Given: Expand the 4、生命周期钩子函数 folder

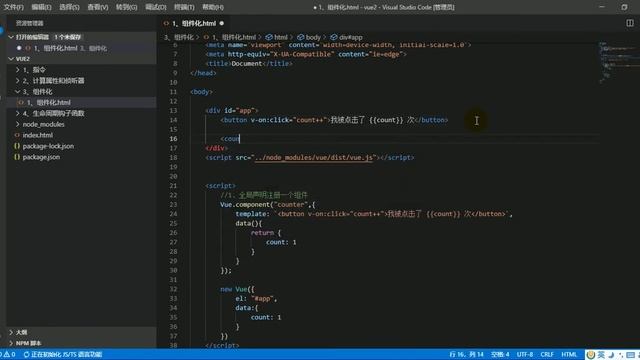Looking at the screenshot, I should (18, 113).
